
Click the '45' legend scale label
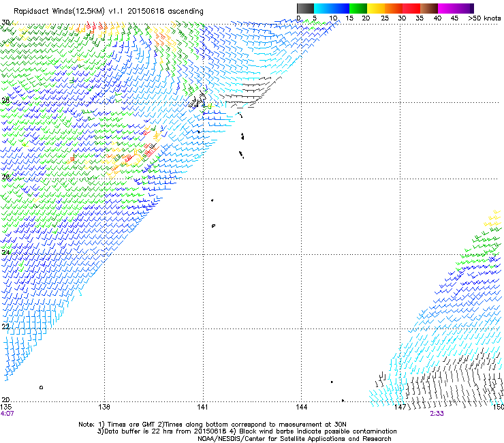[x=454, y=18]
